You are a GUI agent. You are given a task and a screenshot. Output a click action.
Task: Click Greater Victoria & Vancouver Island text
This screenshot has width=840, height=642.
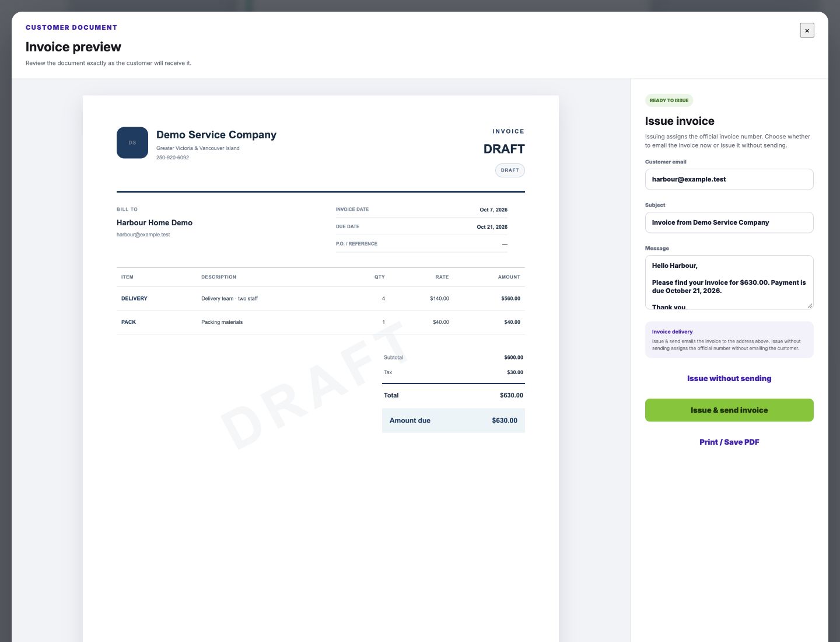tap(198, 148)
